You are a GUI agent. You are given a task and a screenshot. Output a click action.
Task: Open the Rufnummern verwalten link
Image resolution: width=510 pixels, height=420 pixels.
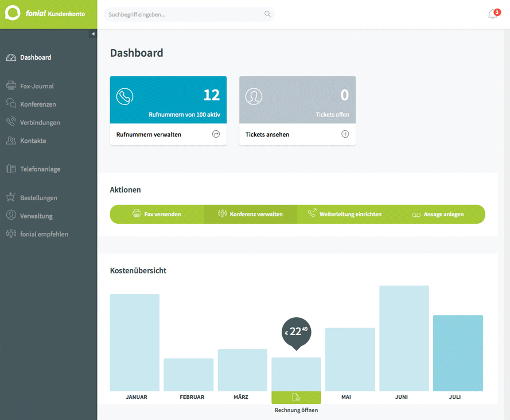tap(149, 134)
